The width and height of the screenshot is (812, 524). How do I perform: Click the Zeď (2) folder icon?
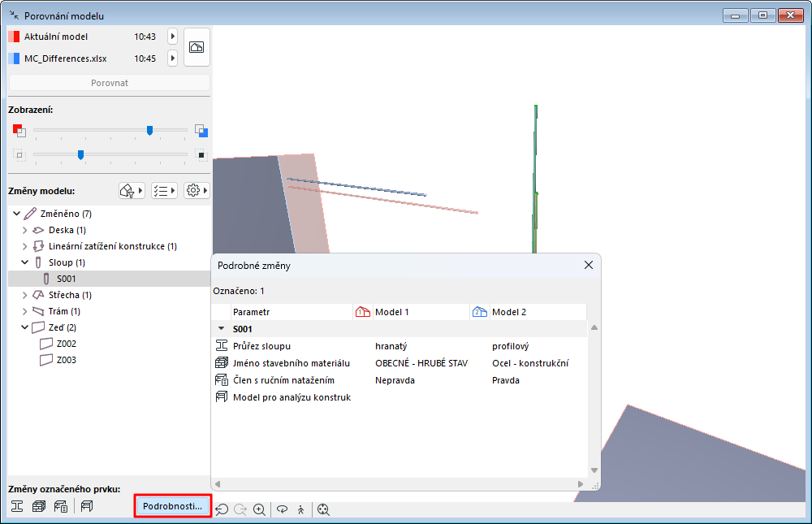(x=38, y=327)
